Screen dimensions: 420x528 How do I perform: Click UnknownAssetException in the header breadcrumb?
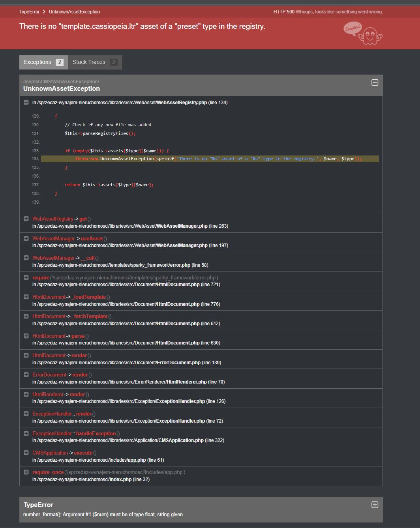click(74, 12)
